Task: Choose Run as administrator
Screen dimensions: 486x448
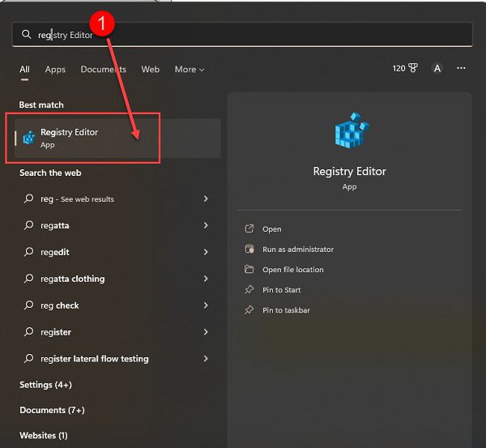Action: tap(298, 250)
